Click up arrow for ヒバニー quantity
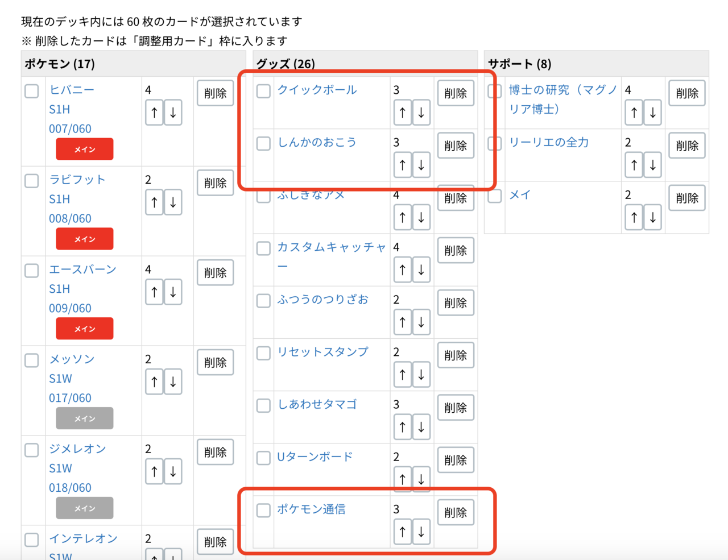728x560 pixels. coord(154,113)
